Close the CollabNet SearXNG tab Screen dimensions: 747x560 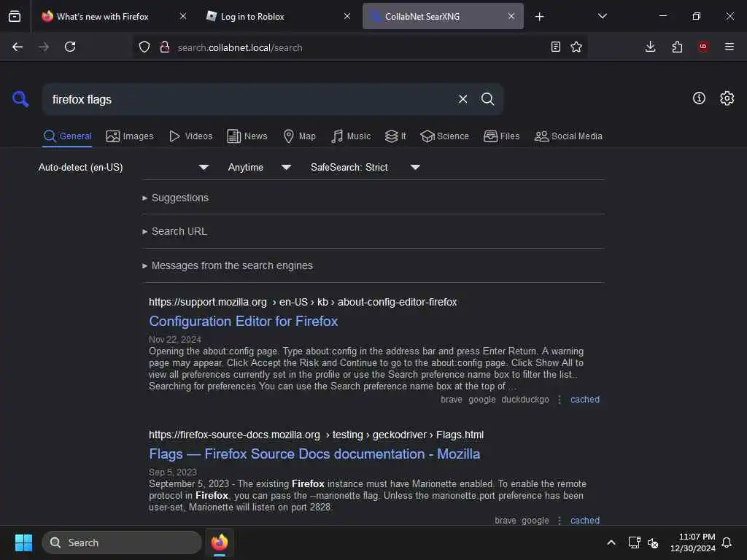click(511, 16)
